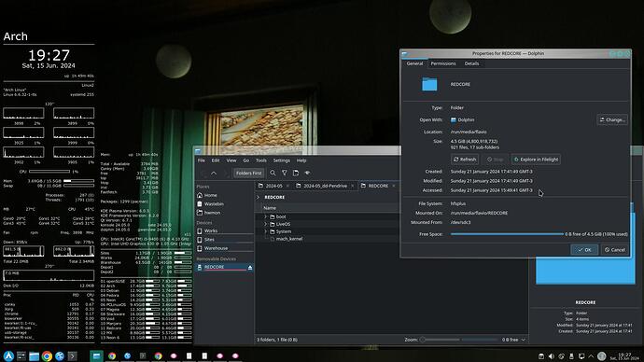Screen dimensions: 644x362
Task: Open the Help menu in Dolphin
Action: [x=301, y=160]
